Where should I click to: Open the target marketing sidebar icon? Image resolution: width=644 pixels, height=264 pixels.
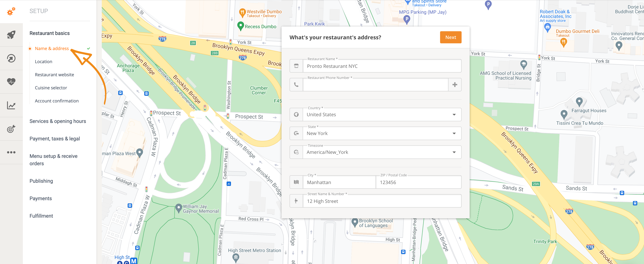[x=11, y=129]
